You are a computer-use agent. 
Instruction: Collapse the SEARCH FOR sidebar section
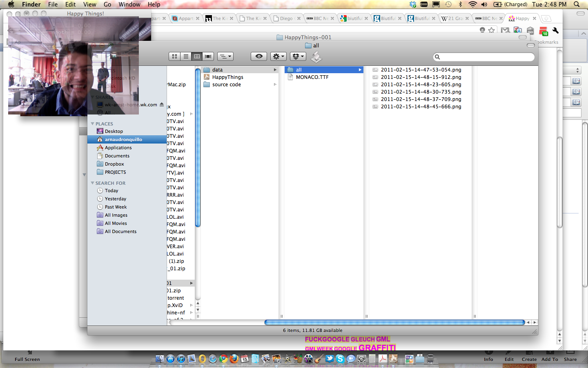tap(93, 183)
